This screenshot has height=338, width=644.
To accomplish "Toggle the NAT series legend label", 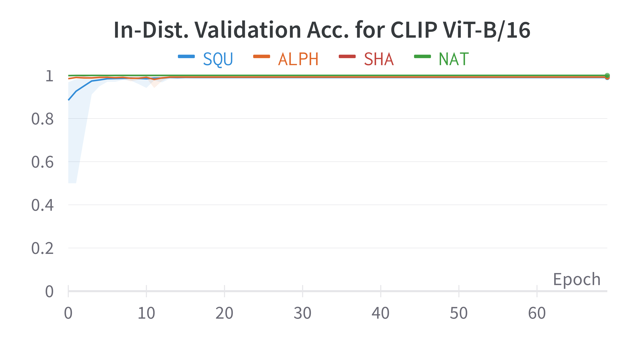I will click(454, 59).
